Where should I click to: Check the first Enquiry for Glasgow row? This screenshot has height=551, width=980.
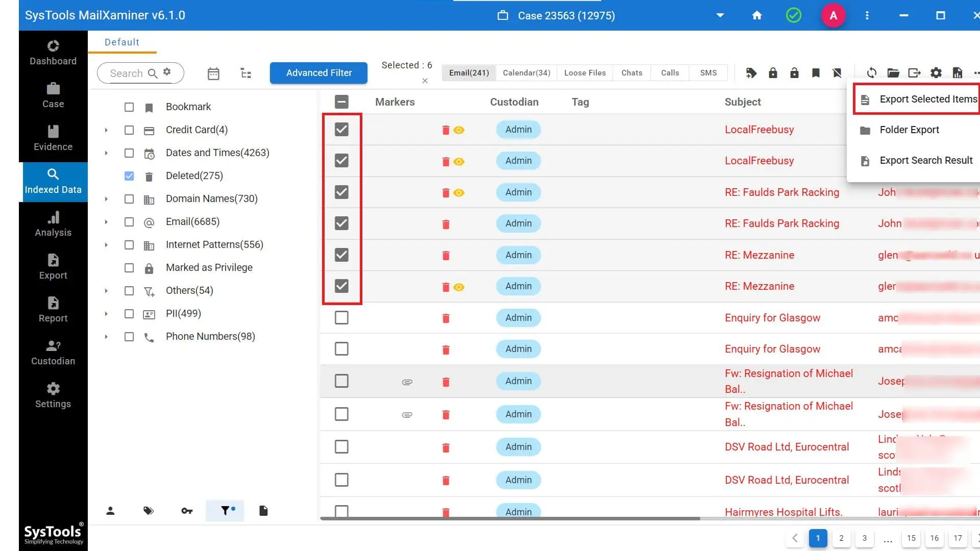pyautogui.click(x=341, y=318)
